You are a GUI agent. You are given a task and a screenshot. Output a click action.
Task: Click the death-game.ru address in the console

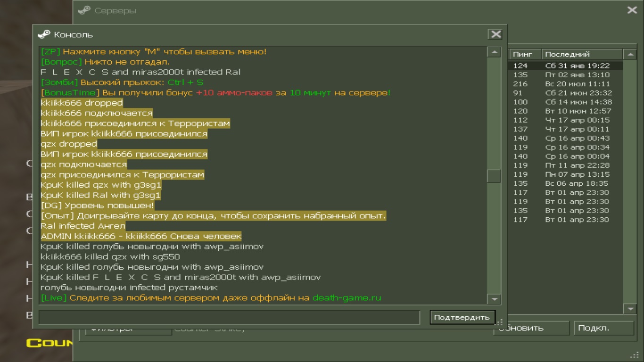point(347,298)
